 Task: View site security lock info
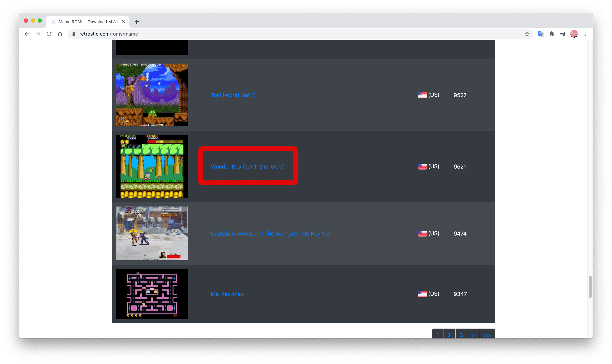pyautogui.click(x=74, y=34)
